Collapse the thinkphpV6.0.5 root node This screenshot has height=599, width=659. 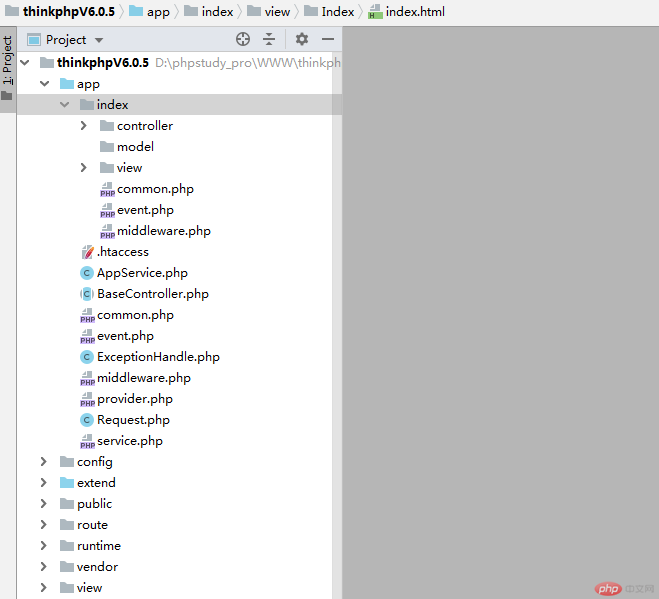(25, 63)
